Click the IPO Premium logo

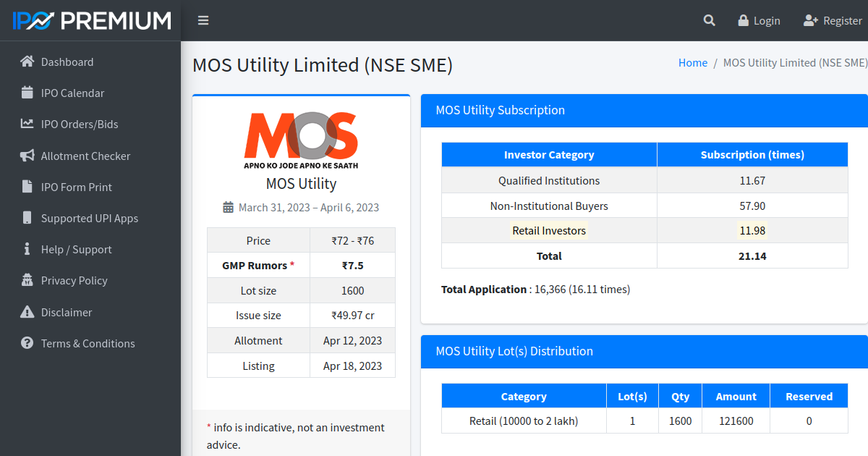tap(90, 20)
